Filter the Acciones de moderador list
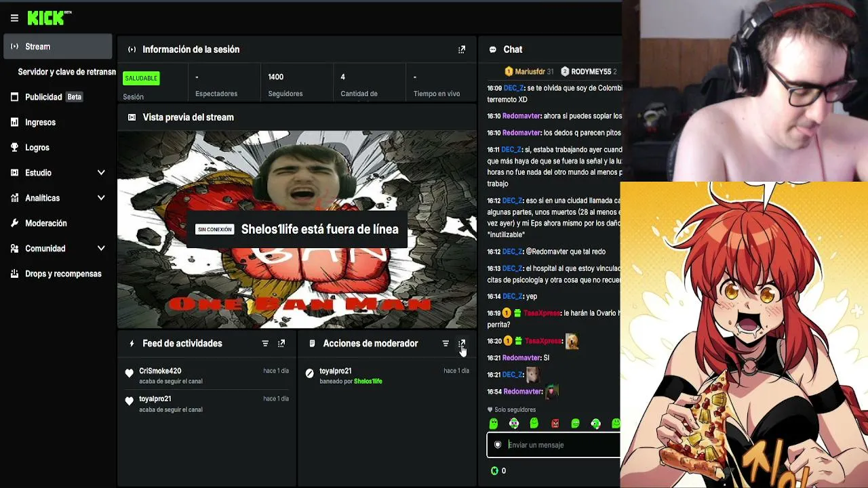Viewport: 868px width, 488px height. (446, 344)
